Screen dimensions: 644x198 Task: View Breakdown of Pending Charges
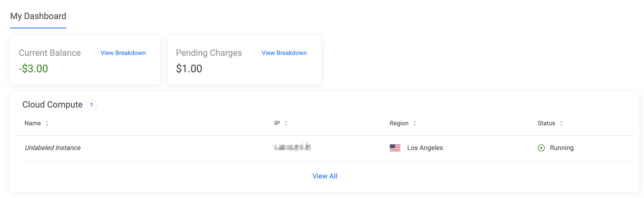[284, 53]
